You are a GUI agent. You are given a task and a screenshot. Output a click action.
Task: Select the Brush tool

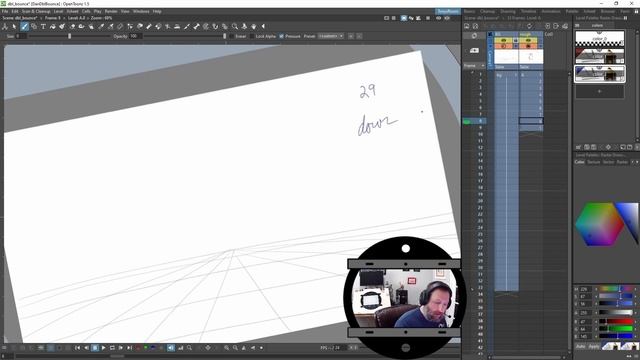24,27
